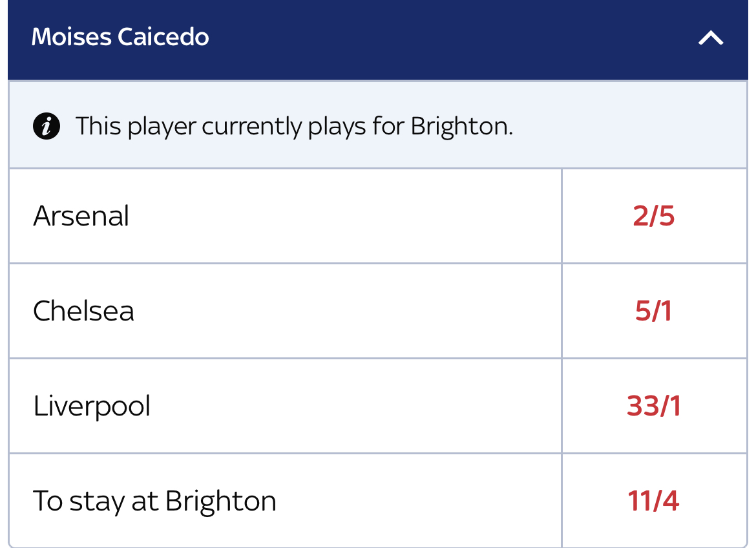
Task: Click the Moises Caicedo header title
Action: coord(120,37)
